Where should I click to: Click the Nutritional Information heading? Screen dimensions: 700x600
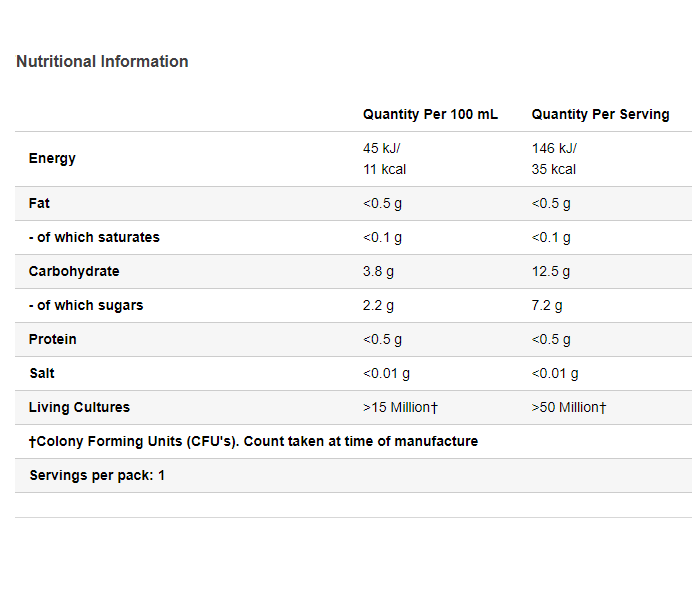[x=102, y=62]
